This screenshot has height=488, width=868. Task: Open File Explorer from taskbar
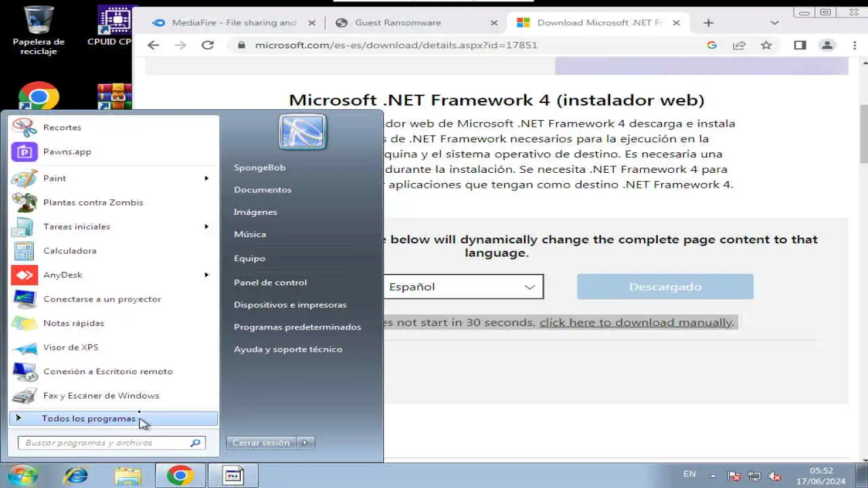point(127,476)
